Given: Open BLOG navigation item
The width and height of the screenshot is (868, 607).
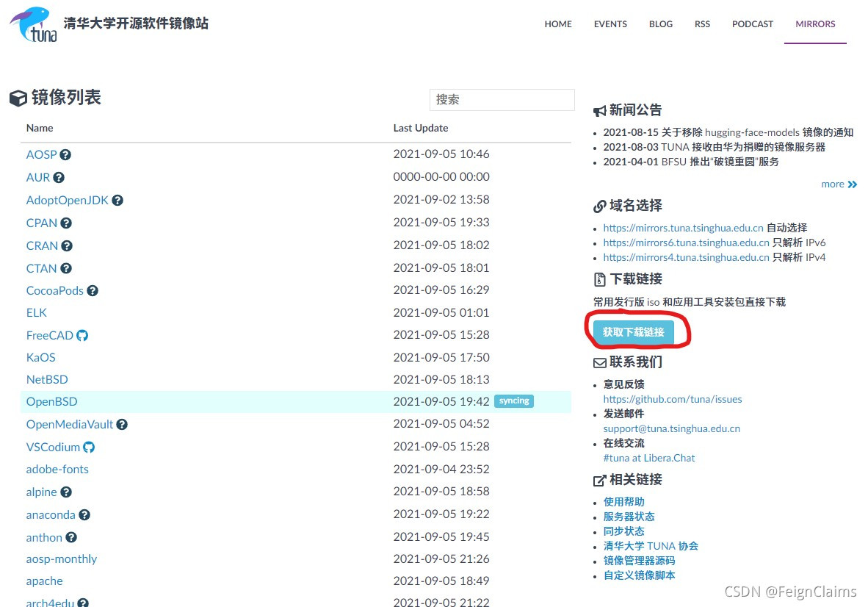Looking at the screenshot, I should click(x=661, y=24).
